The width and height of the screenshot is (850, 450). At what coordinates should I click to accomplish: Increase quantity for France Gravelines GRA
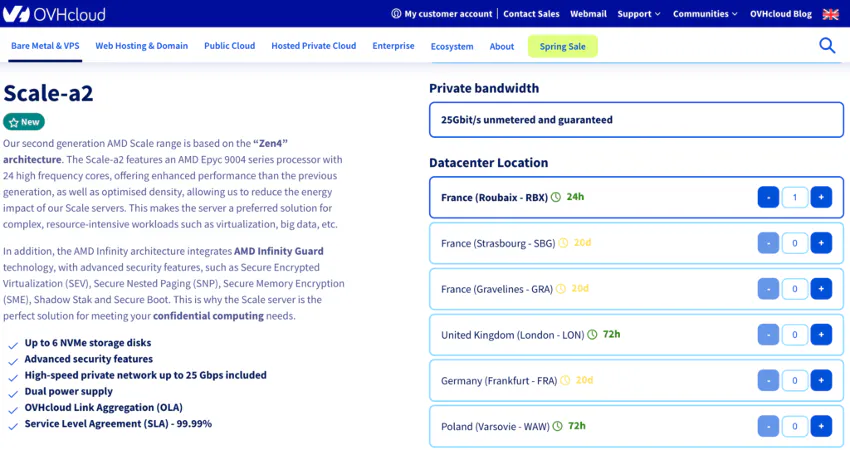[821, 289]
